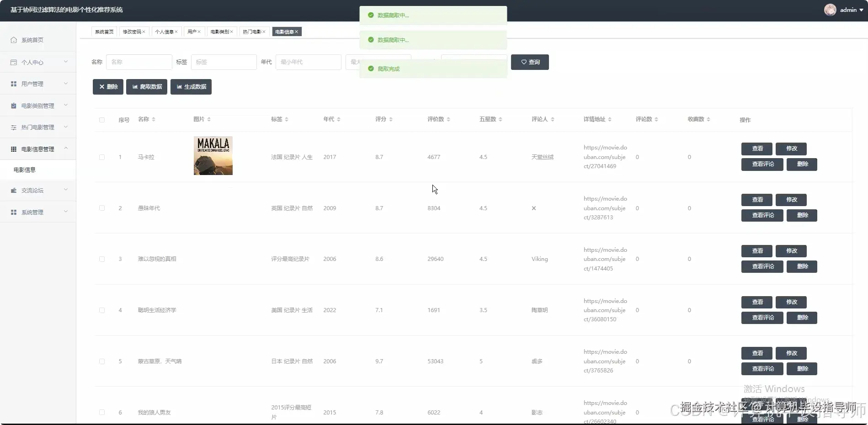
Task: Click the 电影类别管理 sidebar icon
Action: click(14, 106)
